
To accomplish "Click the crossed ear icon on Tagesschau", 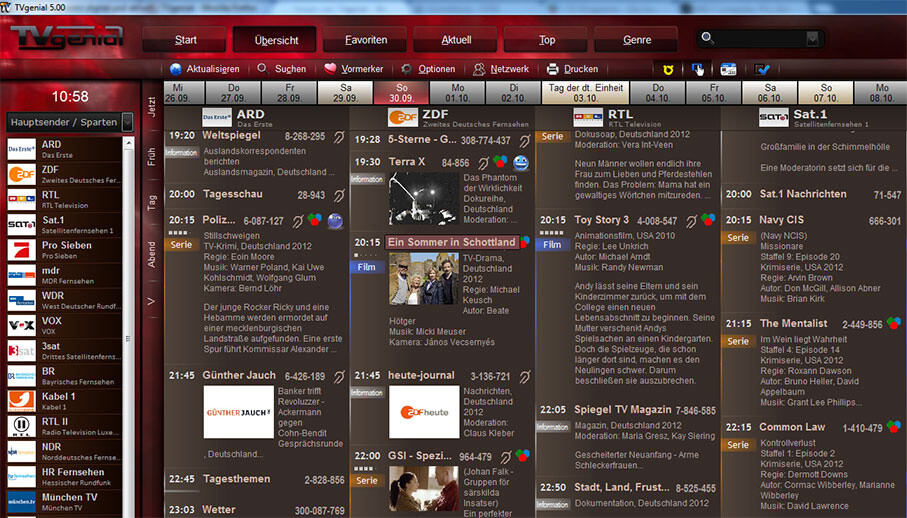I will (x=339, y=195).
